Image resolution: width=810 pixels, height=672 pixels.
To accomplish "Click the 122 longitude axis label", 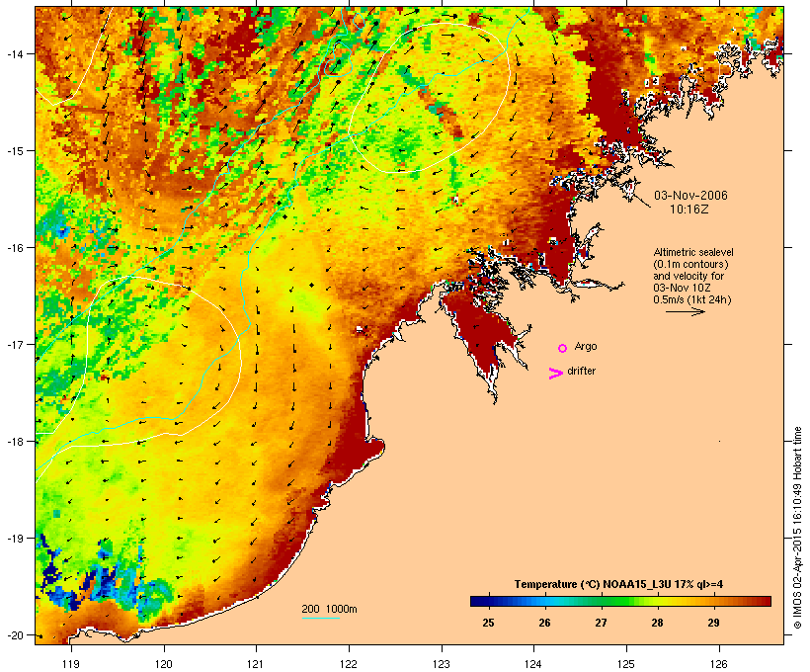I will point(349,664).
